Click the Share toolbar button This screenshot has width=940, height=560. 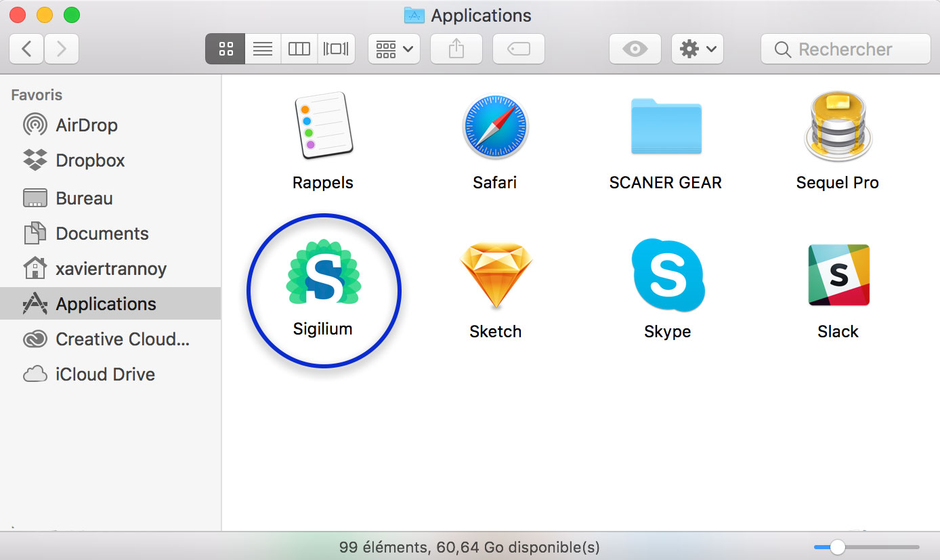(x=456, y=49)
